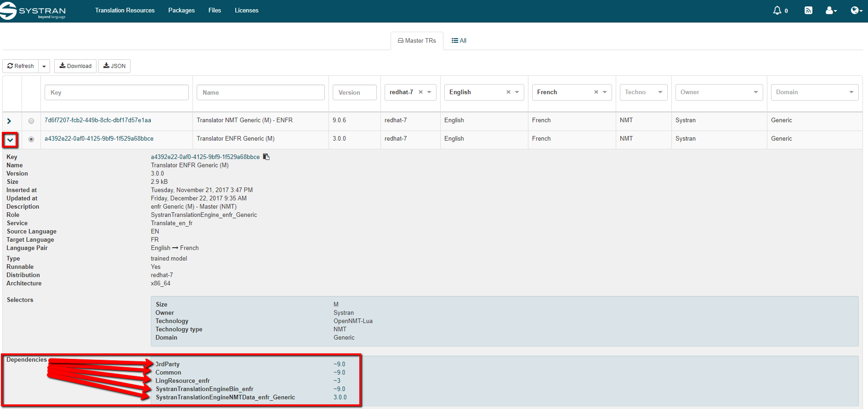Click service value 'Translate_en_fr'

click(172, 223)
